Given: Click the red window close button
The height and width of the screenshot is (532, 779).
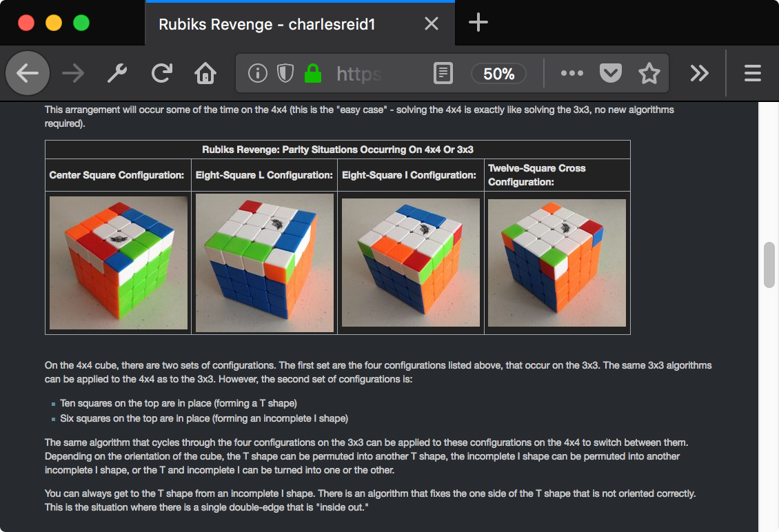Looking at the screenshot, I should point(26,23).
